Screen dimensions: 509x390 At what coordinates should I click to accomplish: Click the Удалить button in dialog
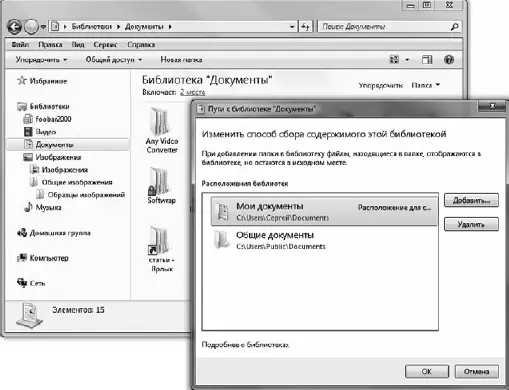coord(471,224)
